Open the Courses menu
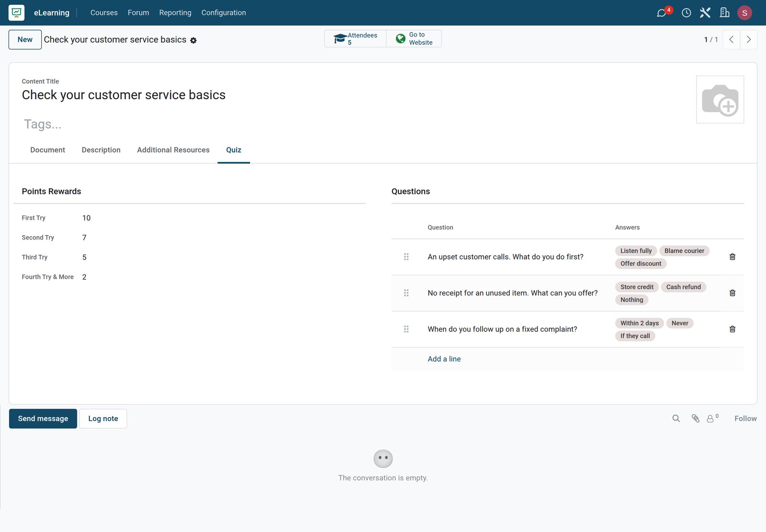The width and height of the screenshot is (766, 532). click(x=104, y=13)
